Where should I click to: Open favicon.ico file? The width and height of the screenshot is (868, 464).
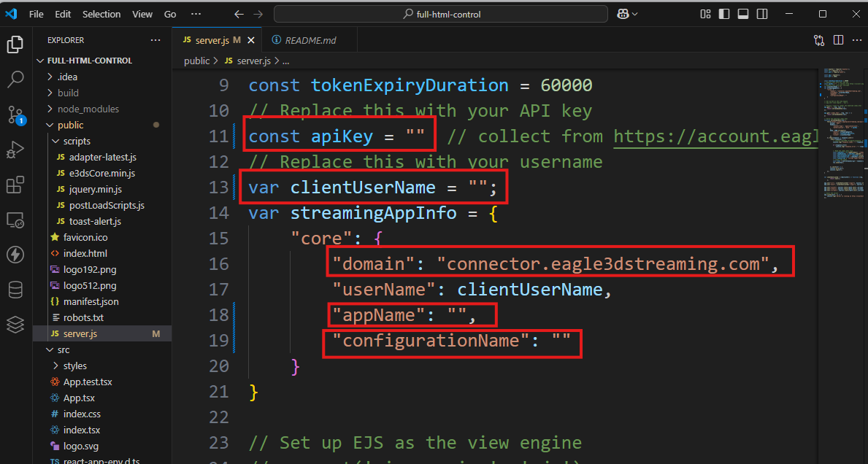point(102,237)
